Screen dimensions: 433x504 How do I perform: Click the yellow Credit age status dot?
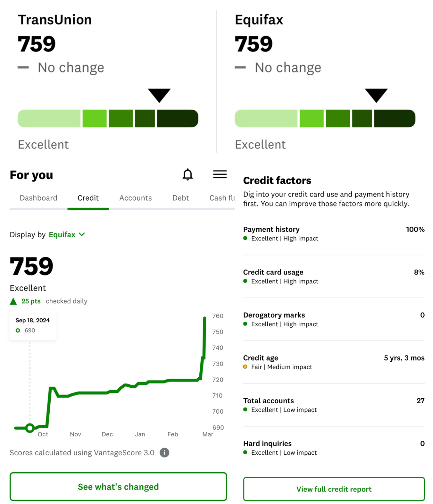coord(245,367)
